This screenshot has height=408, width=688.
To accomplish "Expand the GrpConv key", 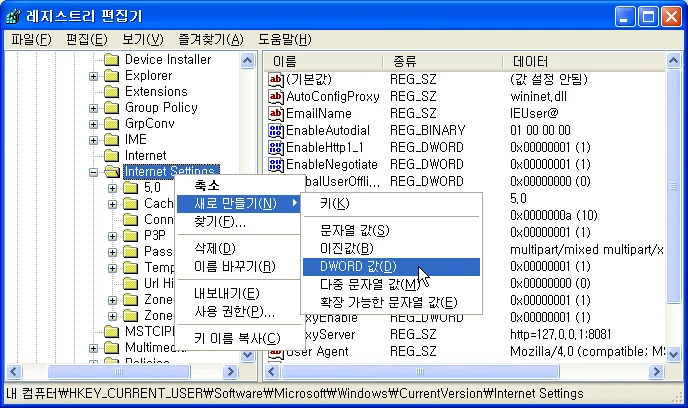I will (93, 125).
